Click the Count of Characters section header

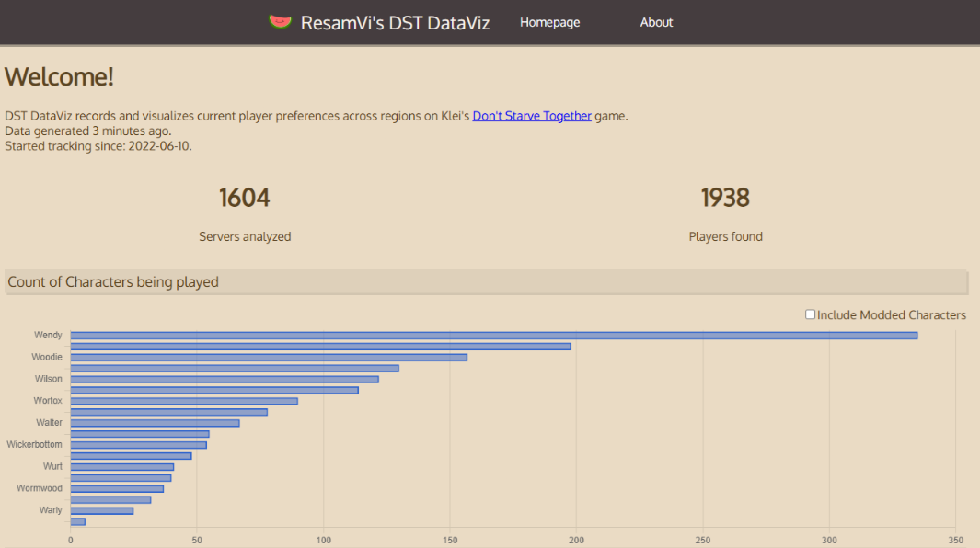coord(113,281)
